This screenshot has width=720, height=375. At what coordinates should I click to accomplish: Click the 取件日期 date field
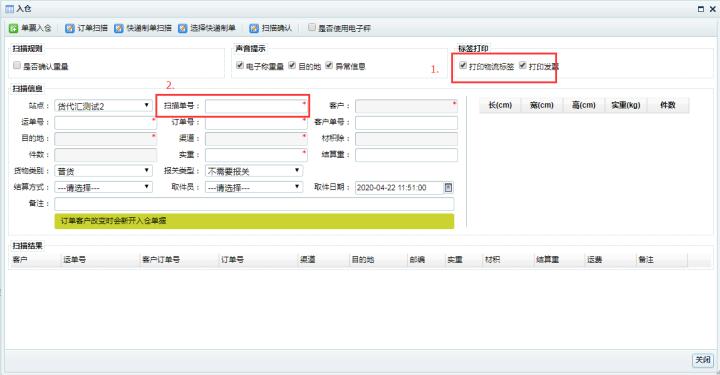pos(399,187)
